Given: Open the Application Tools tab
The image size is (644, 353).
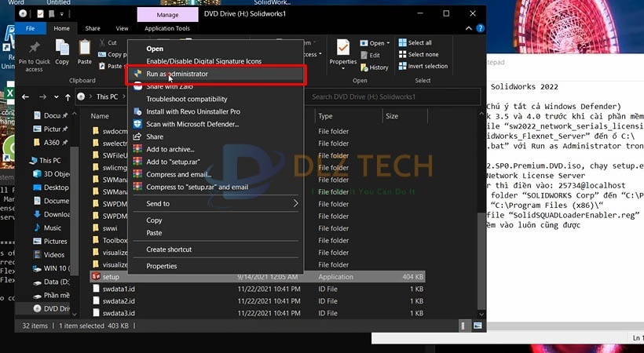Looking at the screenshot, I should click(x=166, y=28).
